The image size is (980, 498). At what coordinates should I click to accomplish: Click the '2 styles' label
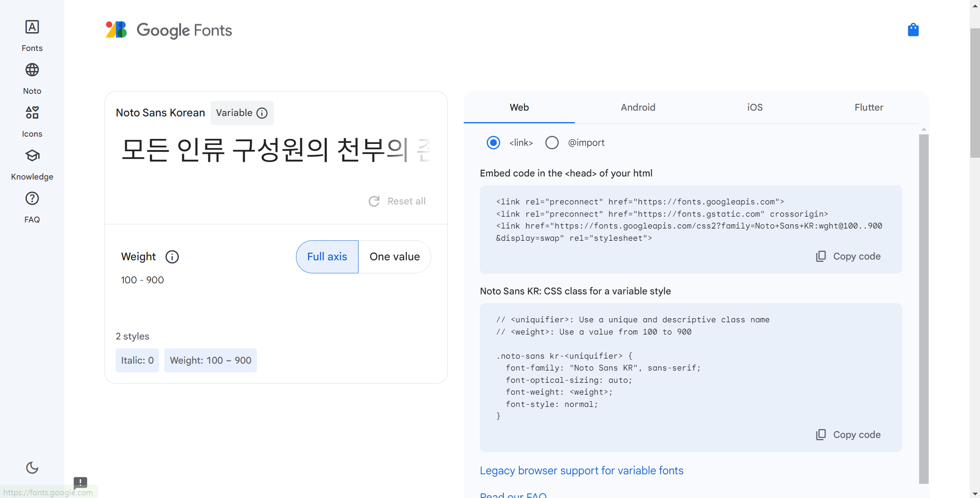pos(133,336)
